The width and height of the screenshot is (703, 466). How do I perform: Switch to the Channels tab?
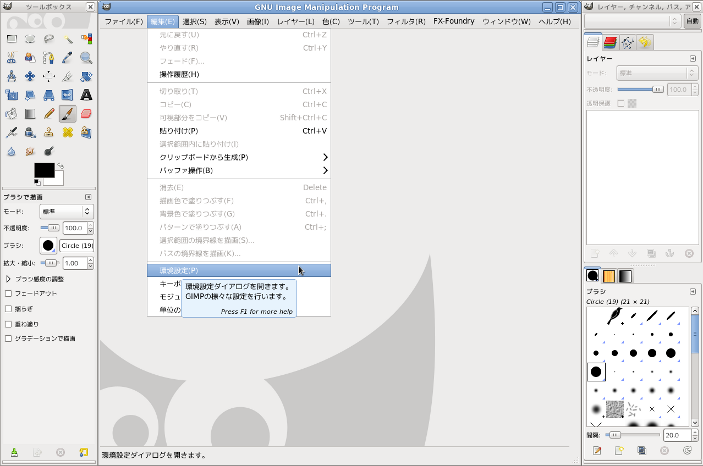[610, 43]
